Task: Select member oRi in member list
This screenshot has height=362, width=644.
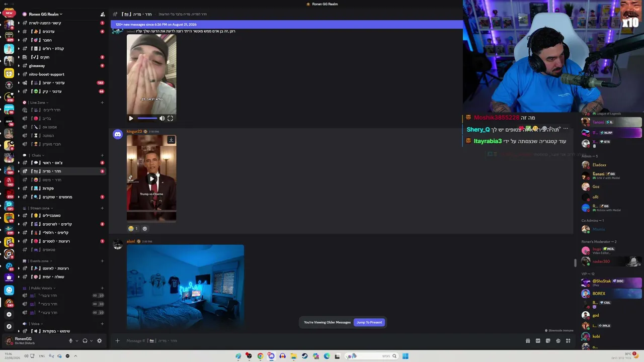Action: [595, 197]
